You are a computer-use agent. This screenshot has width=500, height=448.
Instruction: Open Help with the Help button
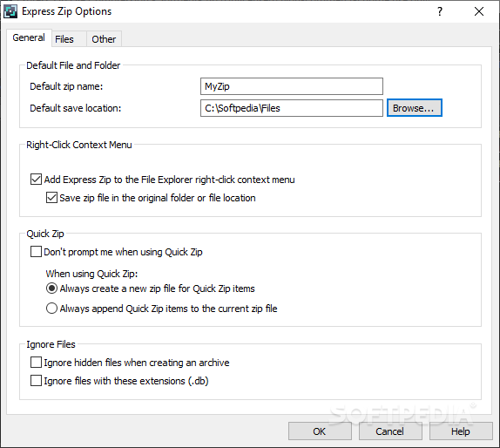click(461, 431)
